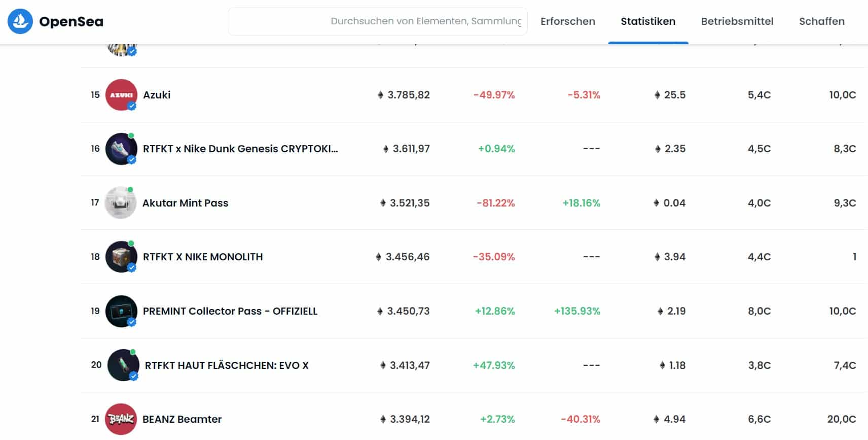Image resolution: width=868 pixels, height=440 pixels.
Task: Open the Akutar Mint Pass name link
Action: pos(186,203)
